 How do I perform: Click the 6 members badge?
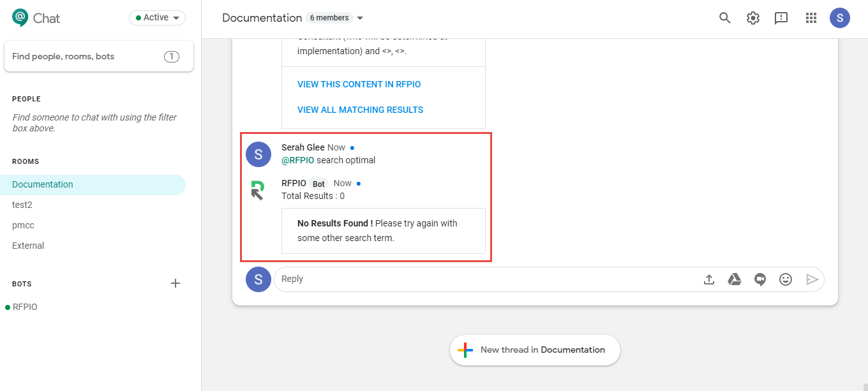pos(329,18)
